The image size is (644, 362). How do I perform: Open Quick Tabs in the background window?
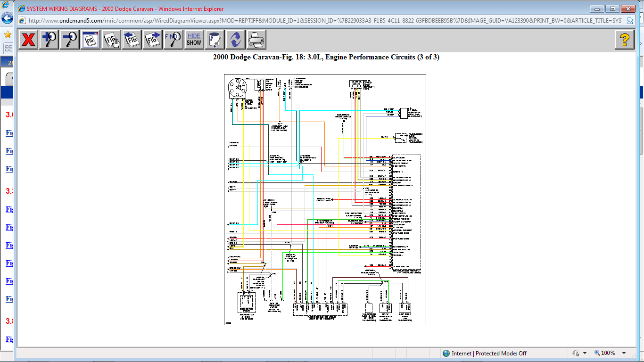[x=8, y=48]
